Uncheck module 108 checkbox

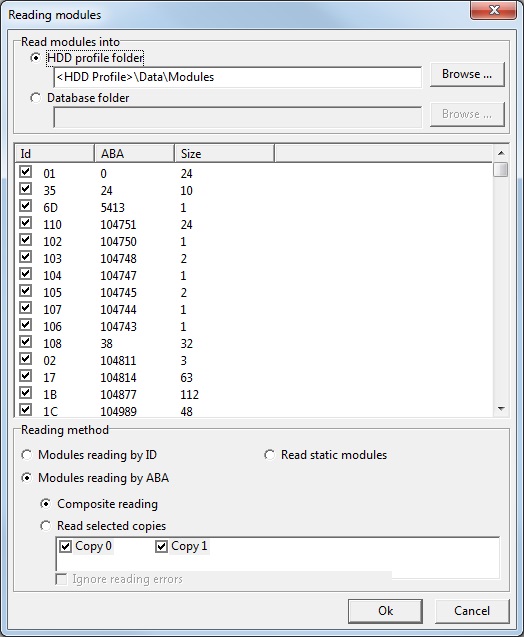click(x=26, y=342)
